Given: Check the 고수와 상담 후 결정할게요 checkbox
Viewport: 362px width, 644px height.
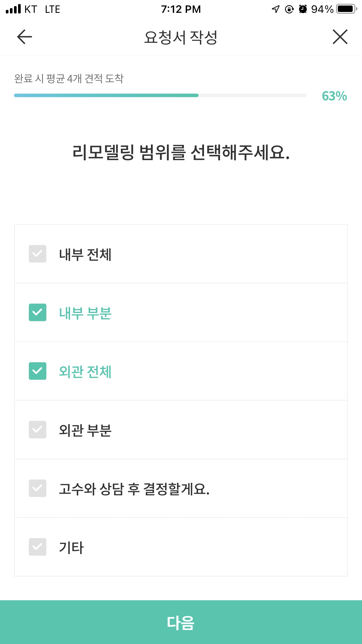Looking at the screenshot, I should tap(38, 488).
